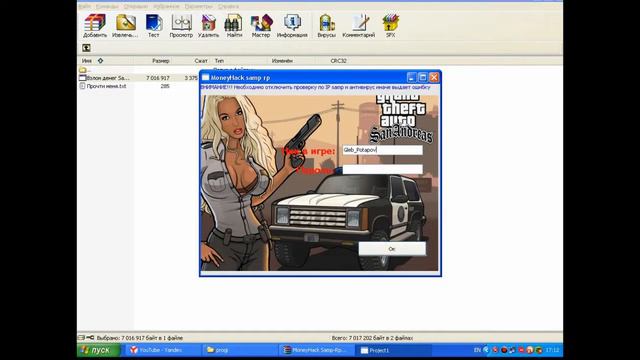Click the Ок button in MoneyHack dialog
Viewport: 640px width, 360px height.
(392, 249)
